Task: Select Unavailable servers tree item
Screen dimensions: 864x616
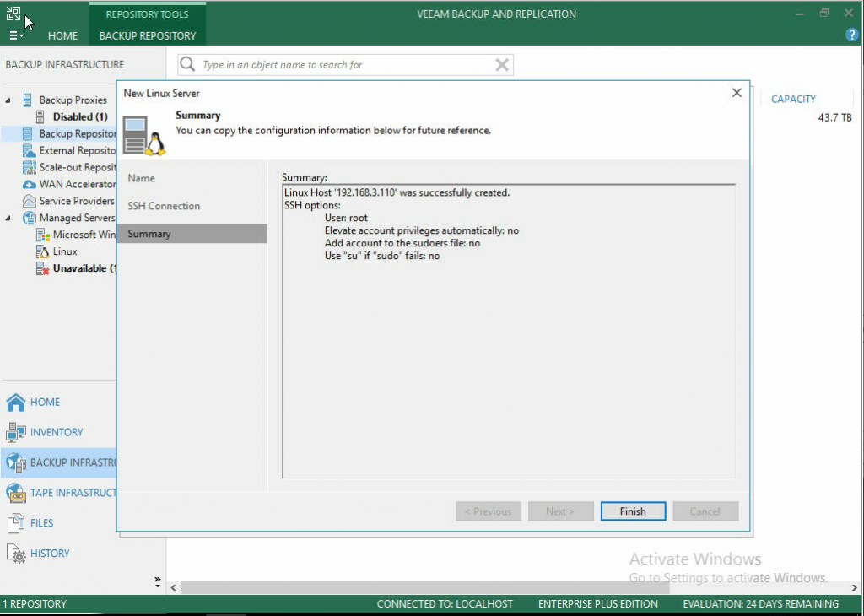Action: pyautogui.click(x=84, y=268)
